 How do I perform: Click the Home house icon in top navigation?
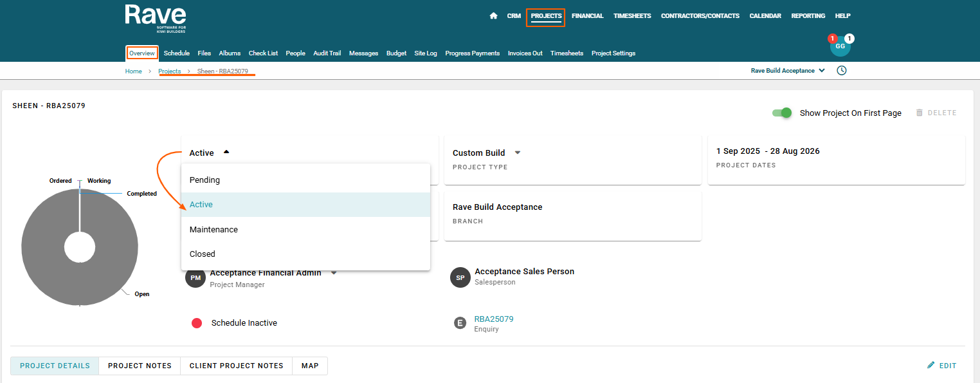coord(493,16)
